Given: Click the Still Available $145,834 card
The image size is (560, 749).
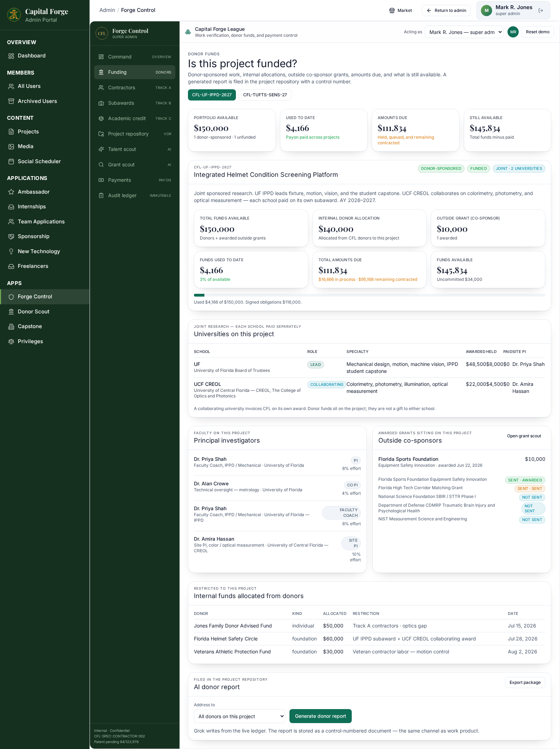Looking at the screenshot, I should [507, 130].
